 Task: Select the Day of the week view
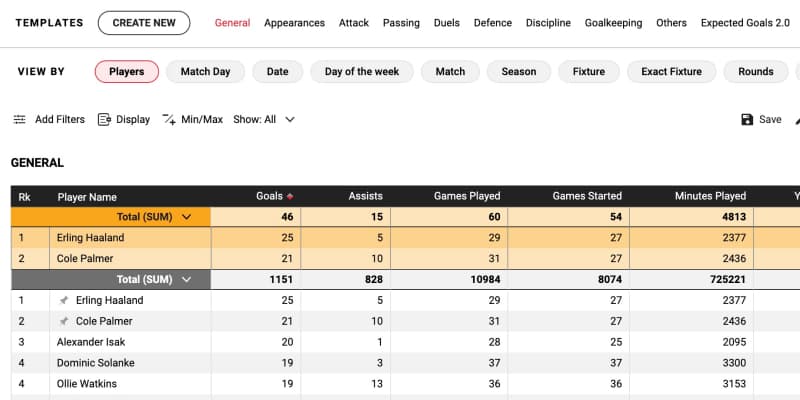tap(361, 72)
